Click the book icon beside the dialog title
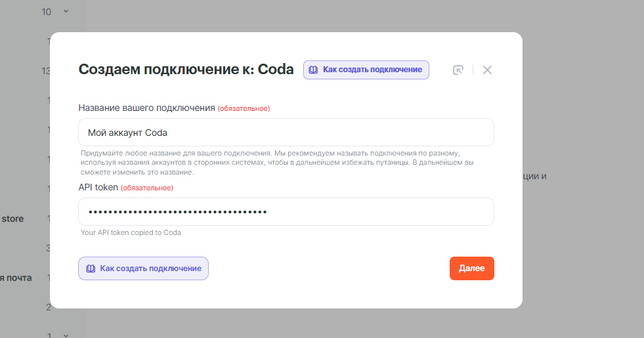This screenshot has height=338, width=644. click(x=314, y=70)
